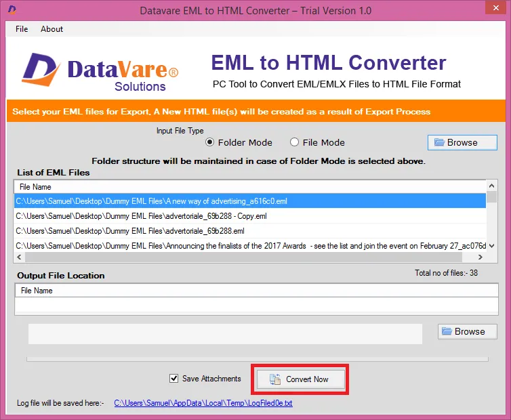Select the 'advertoriale_69b288.eml' file row
This screenshot has height=420, width=511.
(250, 231)
